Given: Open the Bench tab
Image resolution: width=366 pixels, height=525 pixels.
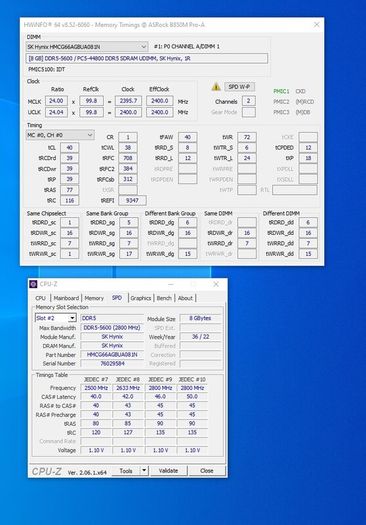Looking at the screenshot, I should (164, 298).
